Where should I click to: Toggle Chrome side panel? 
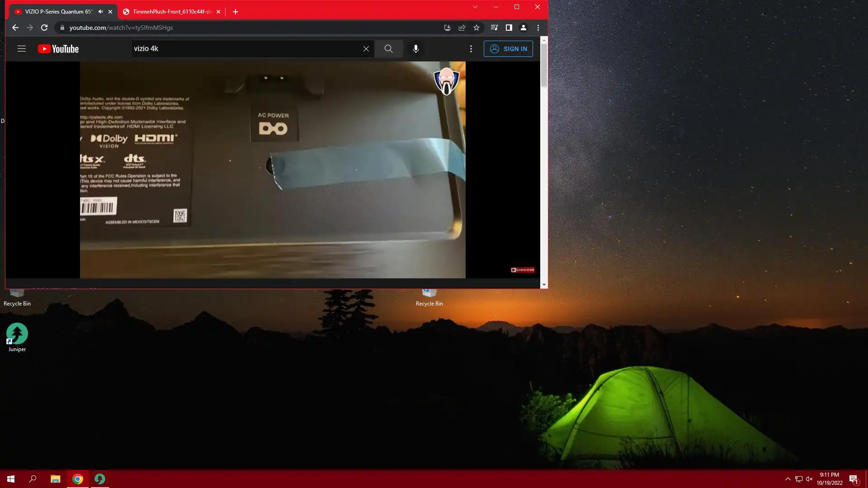click(509, 28)
